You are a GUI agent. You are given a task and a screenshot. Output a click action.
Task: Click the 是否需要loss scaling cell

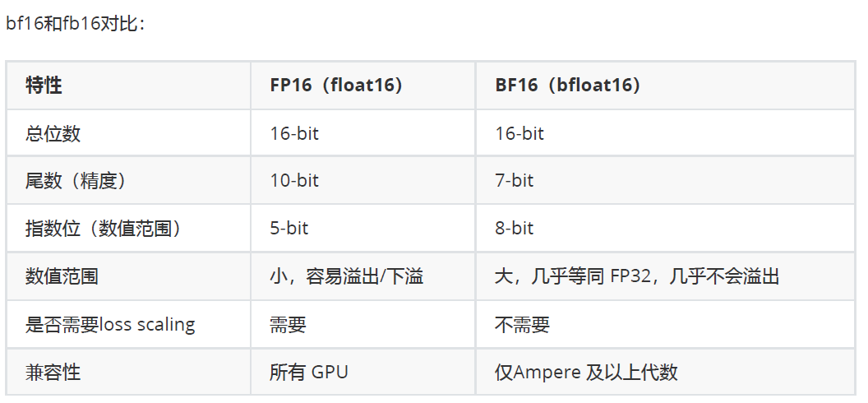(128, 324)
